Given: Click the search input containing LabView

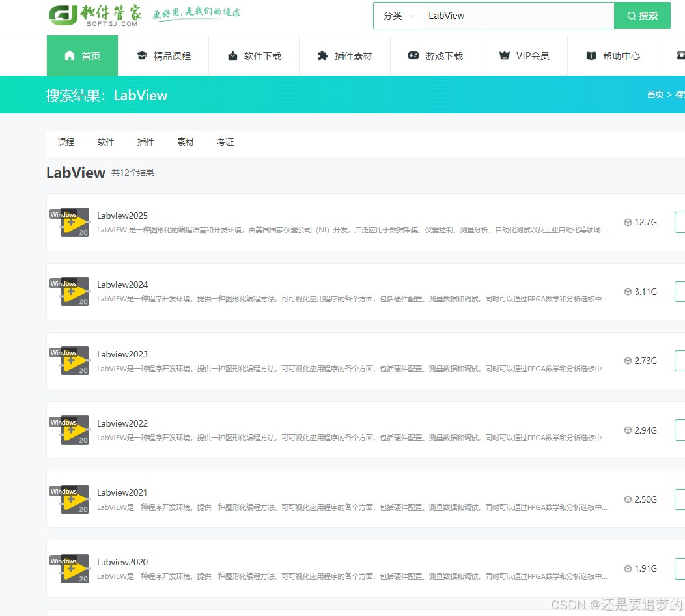Looking at the screenshot, I should click(518, 16).
